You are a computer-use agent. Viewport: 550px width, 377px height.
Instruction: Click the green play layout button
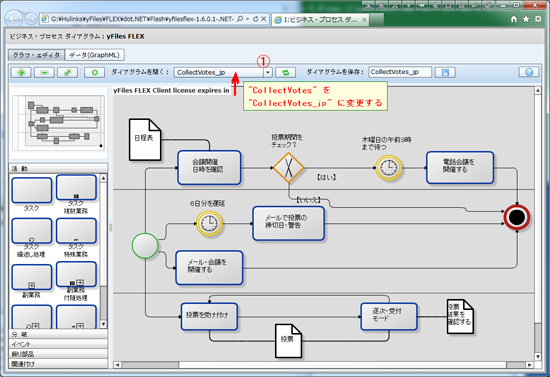pos(94,73)
